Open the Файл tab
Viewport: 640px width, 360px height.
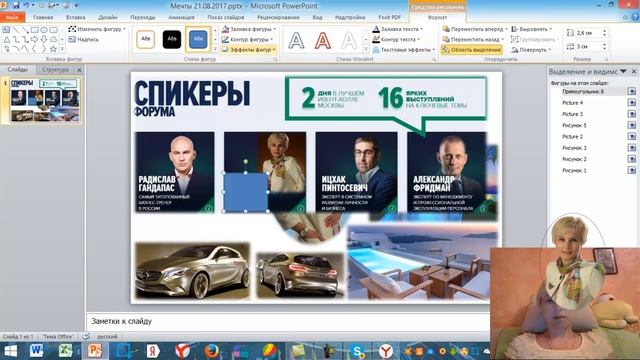point(13,17)
